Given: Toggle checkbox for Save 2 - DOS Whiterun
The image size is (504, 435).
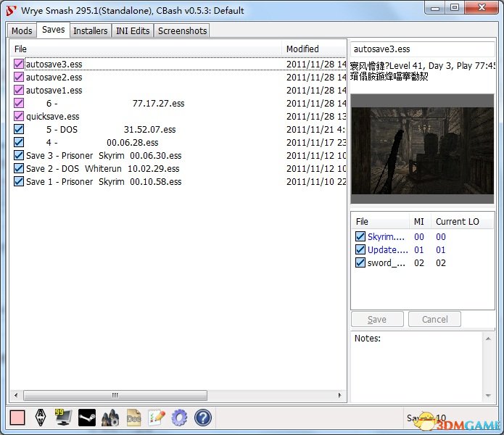Looking at the screenshot, I should click(19, 168).
